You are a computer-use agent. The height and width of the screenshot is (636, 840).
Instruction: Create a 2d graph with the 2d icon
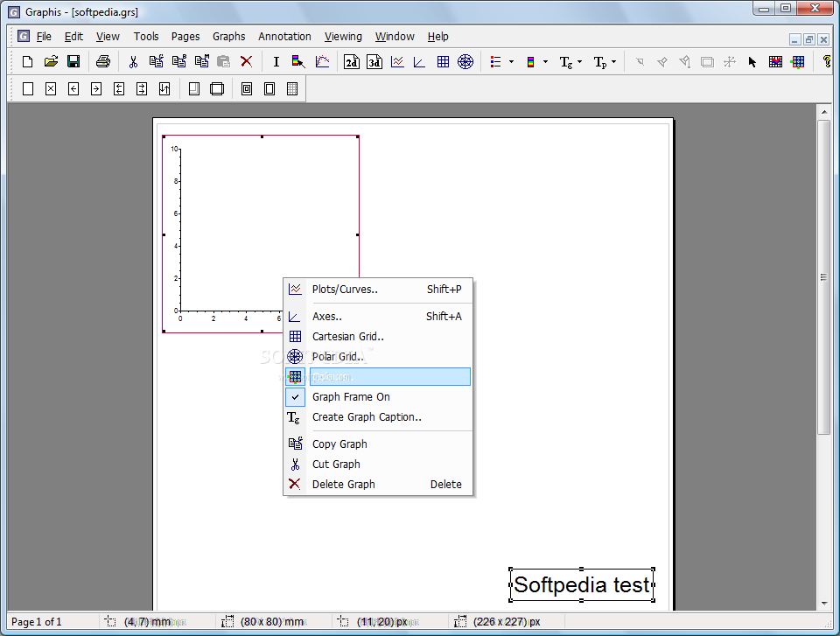point(352,61)
